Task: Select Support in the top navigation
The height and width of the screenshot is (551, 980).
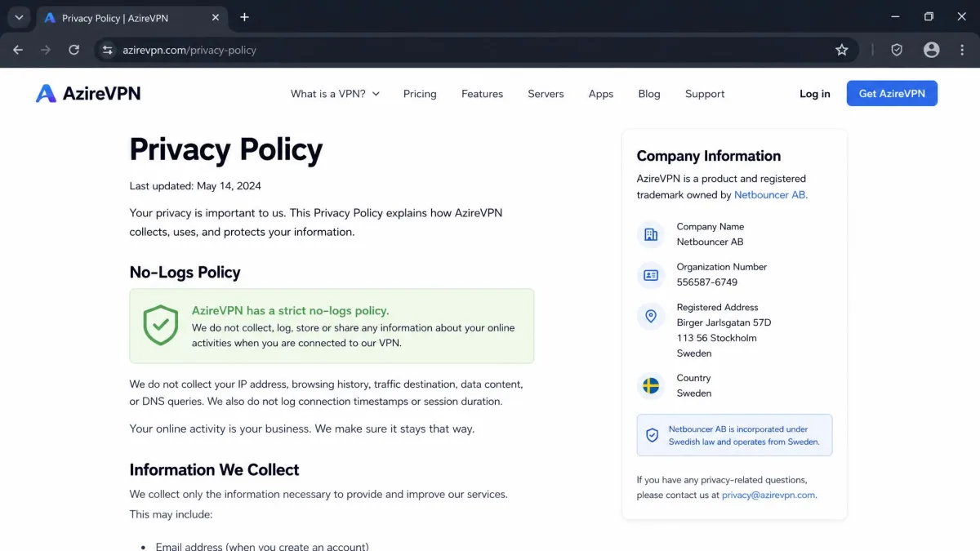Action: (705, 94)
